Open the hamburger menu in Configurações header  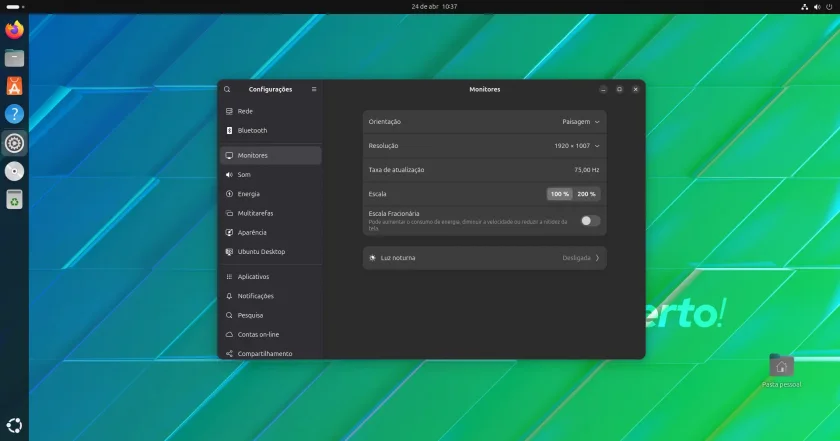click(314, 89)
